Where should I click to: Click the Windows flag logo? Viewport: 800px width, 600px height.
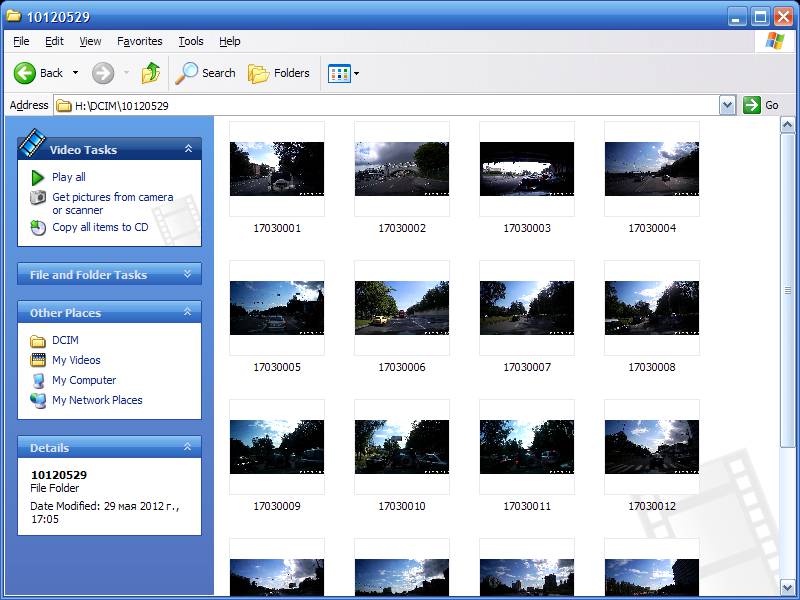coord(774,41)
